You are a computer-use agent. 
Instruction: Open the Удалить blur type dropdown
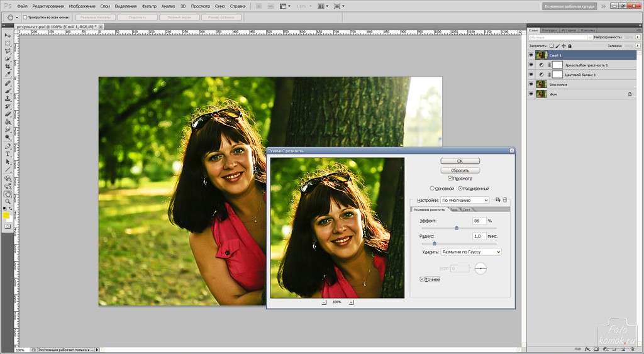470,252
